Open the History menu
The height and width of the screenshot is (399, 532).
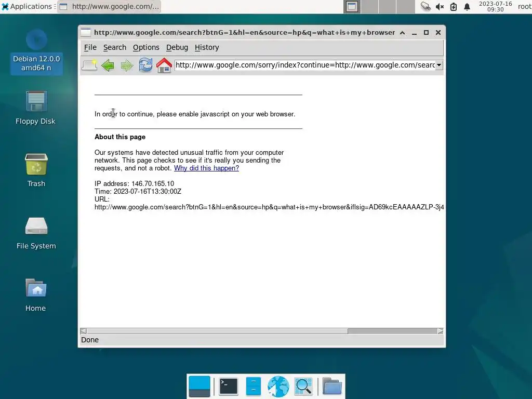(207, 47)
